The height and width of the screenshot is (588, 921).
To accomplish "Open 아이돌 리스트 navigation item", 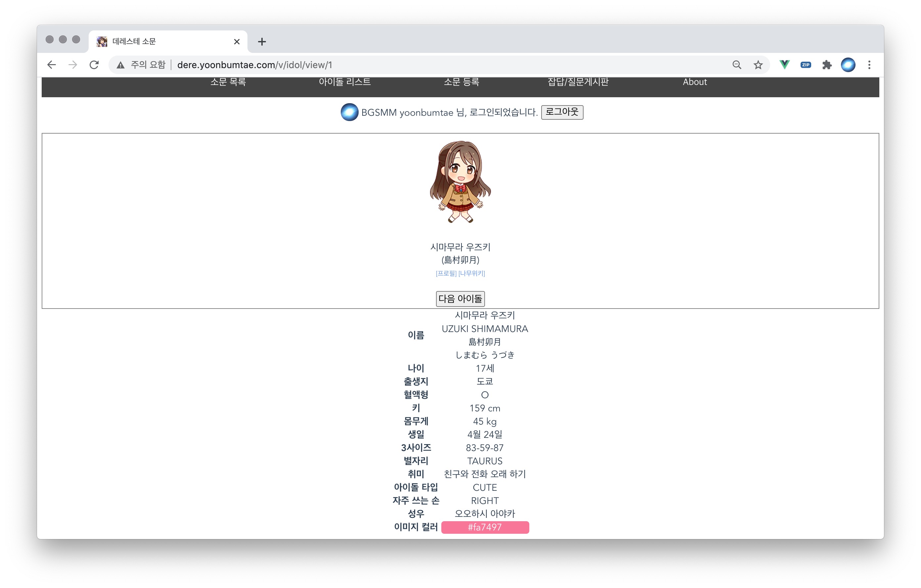I will [345, 82].
